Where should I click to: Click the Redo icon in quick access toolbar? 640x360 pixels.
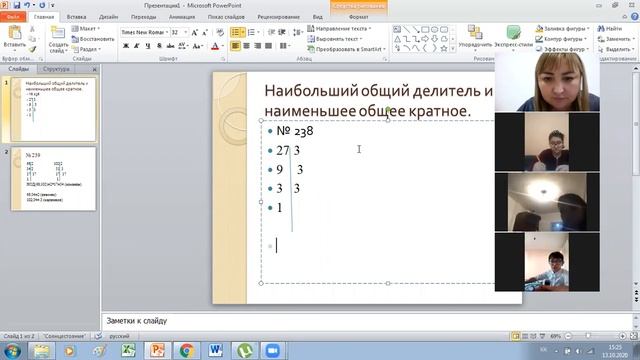click(x=42, y=5)
